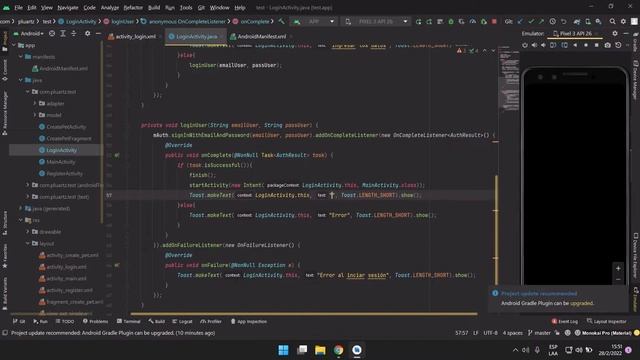Click the Windows Start button
The image size is (640, 360).
pyautogui.click(x=283, y=350)
